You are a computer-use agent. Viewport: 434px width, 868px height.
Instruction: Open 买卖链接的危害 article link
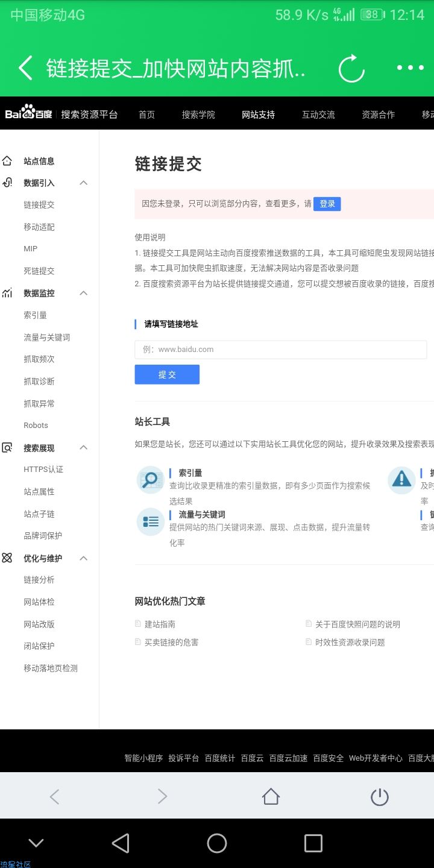pyautogui.click(x=171, y=643)
